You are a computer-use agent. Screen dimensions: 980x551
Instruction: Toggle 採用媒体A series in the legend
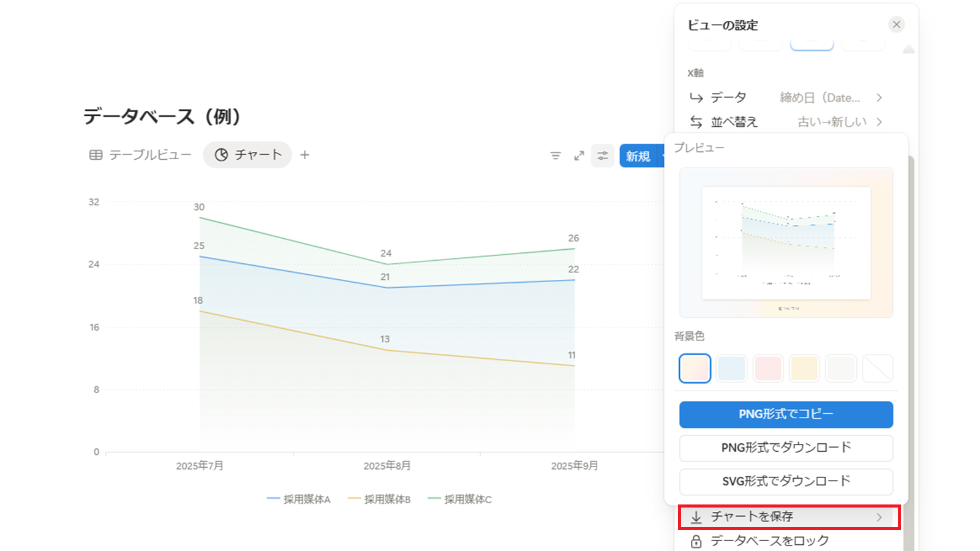tap(299, 500)
